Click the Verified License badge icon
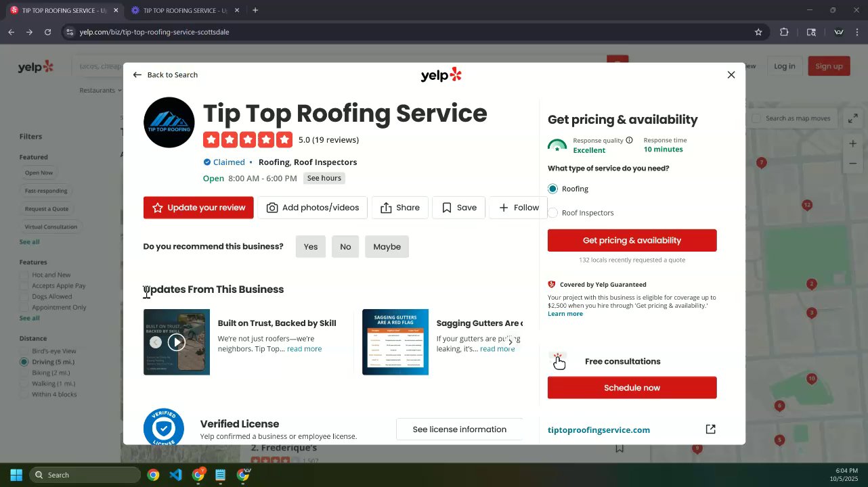868x487 pixels. point(164,427)
